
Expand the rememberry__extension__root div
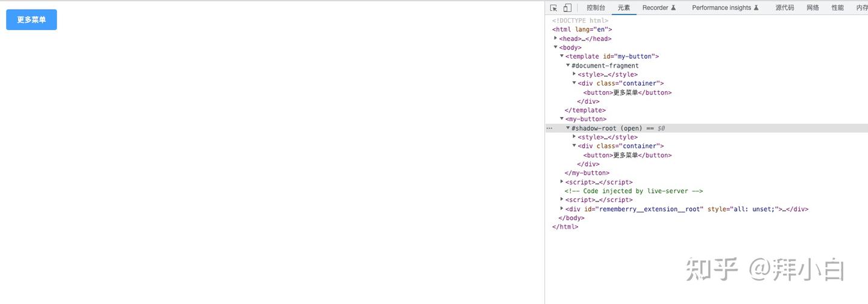(562, 209)
